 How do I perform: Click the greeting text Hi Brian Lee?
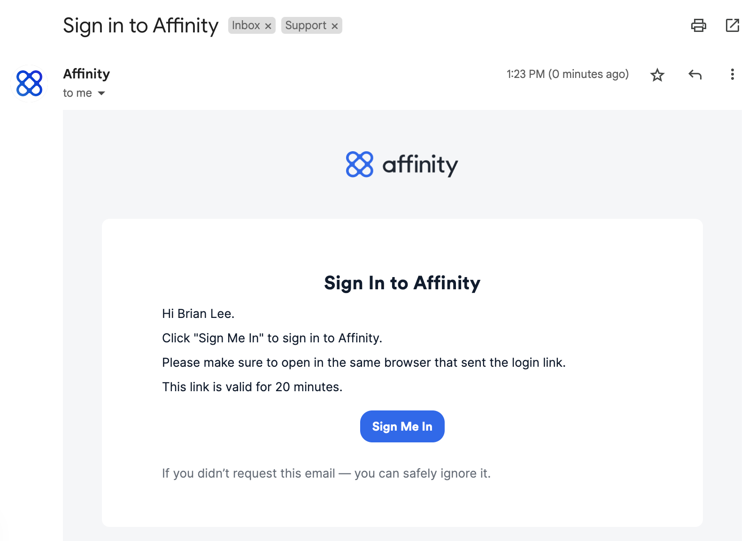(198, 314)
